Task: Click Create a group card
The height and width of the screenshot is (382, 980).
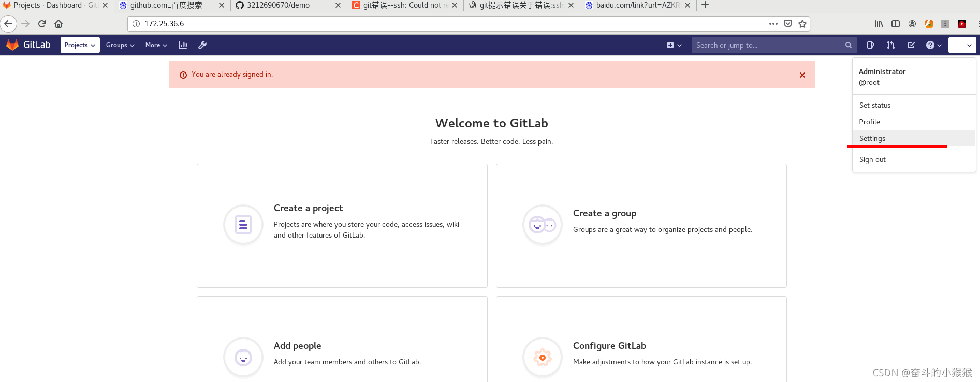Action: tap(641, 226)
